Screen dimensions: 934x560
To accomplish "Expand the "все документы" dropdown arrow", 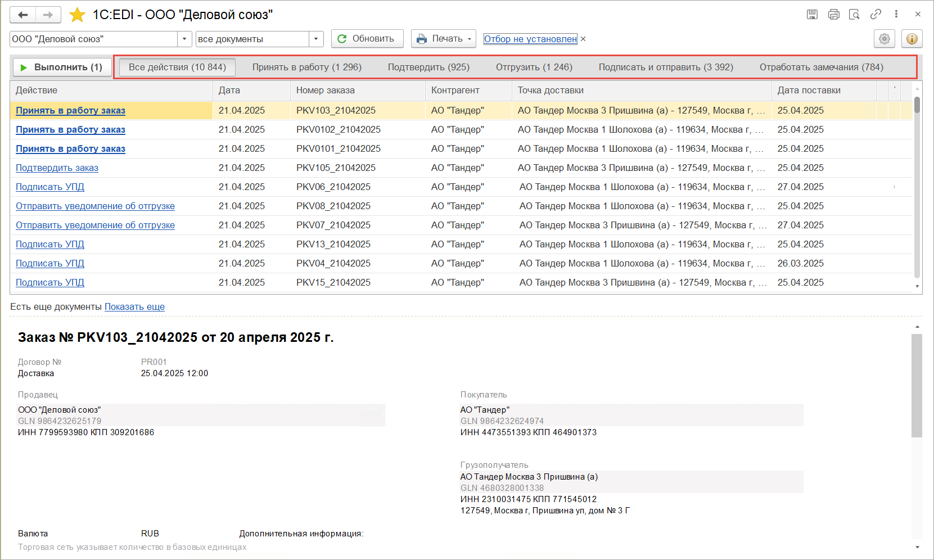I will click(x=316, y=39).
